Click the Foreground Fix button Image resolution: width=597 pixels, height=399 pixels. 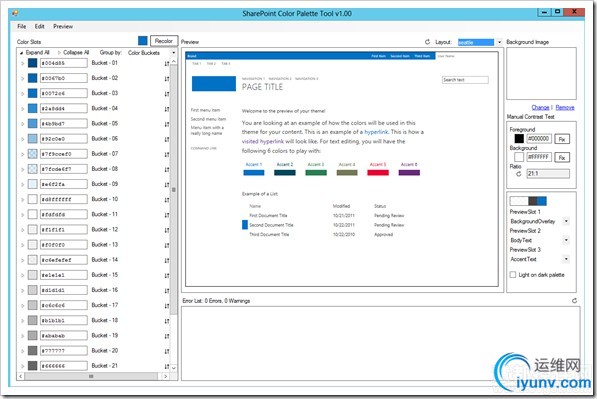tap(562, 139)
